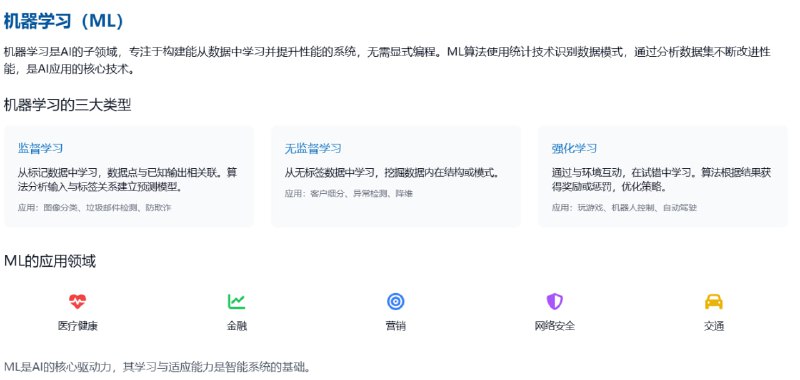The image size is (800, 380).
Task: Click the blue marketing target icon
Action: point(396,301)
